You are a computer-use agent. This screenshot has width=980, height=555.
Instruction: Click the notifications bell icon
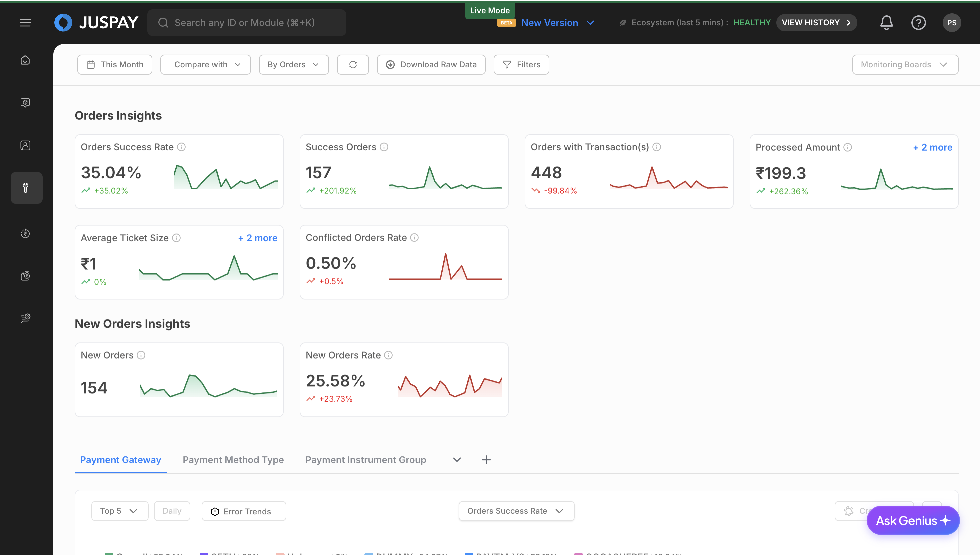(886, 23)
